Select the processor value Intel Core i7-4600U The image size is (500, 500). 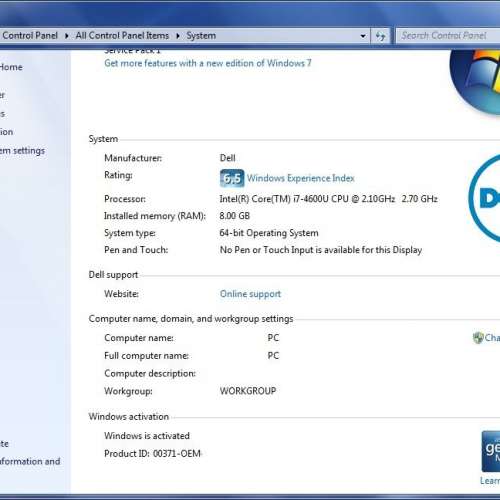tap(328, 199)
